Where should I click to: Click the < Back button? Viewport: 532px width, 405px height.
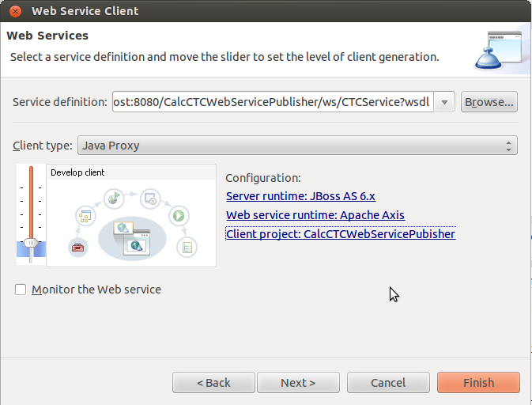213,383
